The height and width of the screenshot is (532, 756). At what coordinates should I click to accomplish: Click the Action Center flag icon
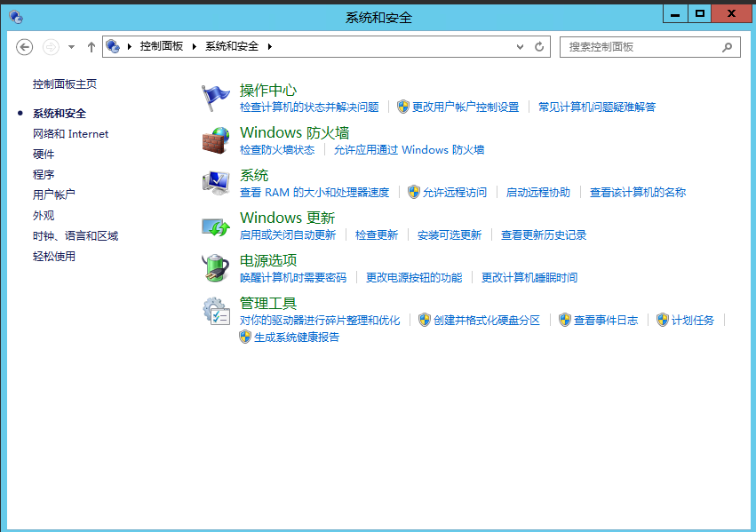point(216,98)
